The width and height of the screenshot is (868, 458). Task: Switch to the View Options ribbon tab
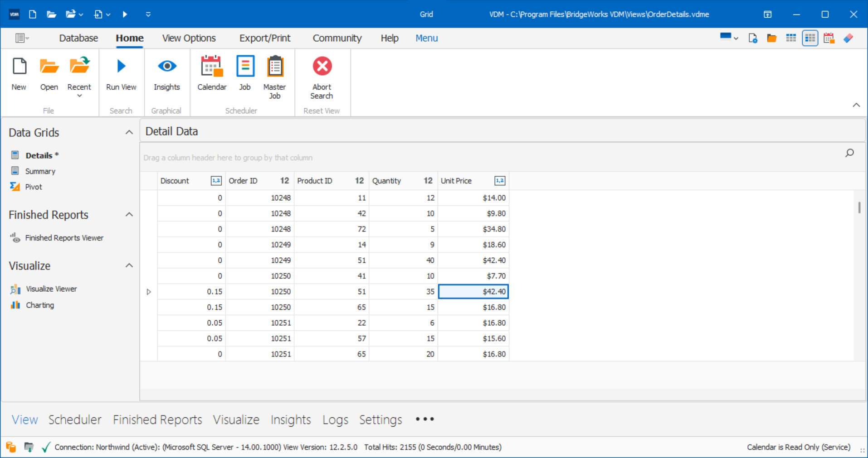[x=189, y=38]
